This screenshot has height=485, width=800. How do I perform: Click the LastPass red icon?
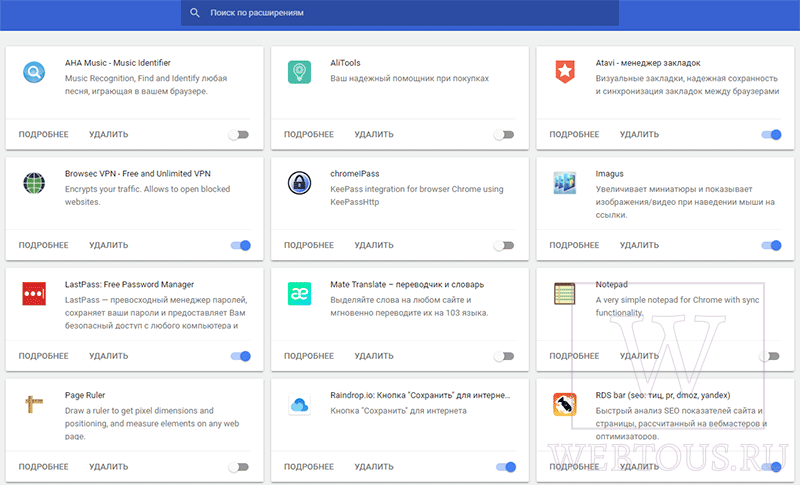pos(34,294)
